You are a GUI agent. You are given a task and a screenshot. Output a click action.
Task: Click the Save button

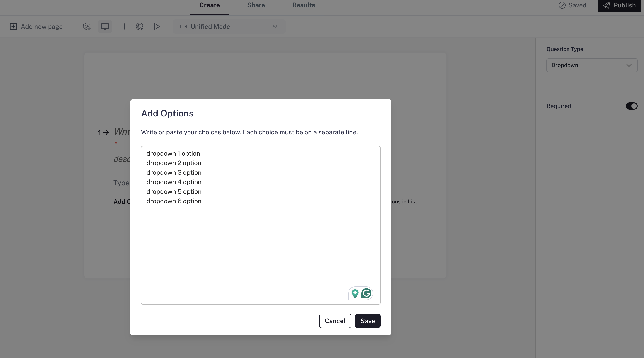coord(368,321)
